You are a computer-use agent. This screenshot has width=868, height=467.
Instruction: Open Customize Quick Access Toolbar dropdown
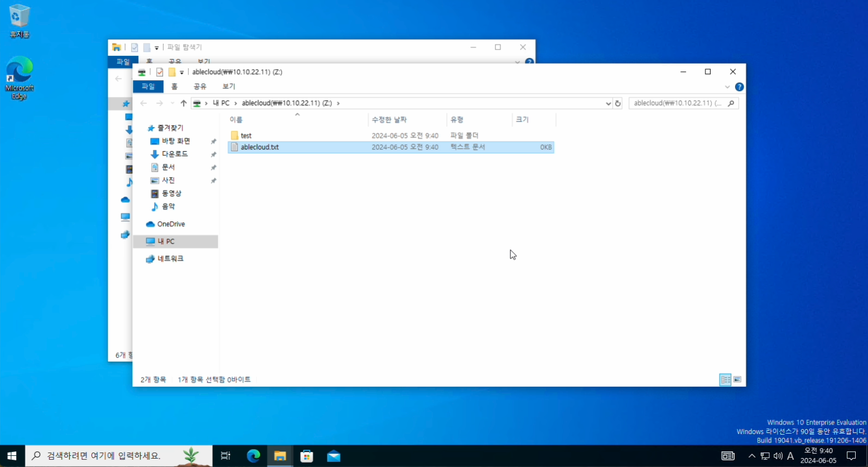click(182, 72)
